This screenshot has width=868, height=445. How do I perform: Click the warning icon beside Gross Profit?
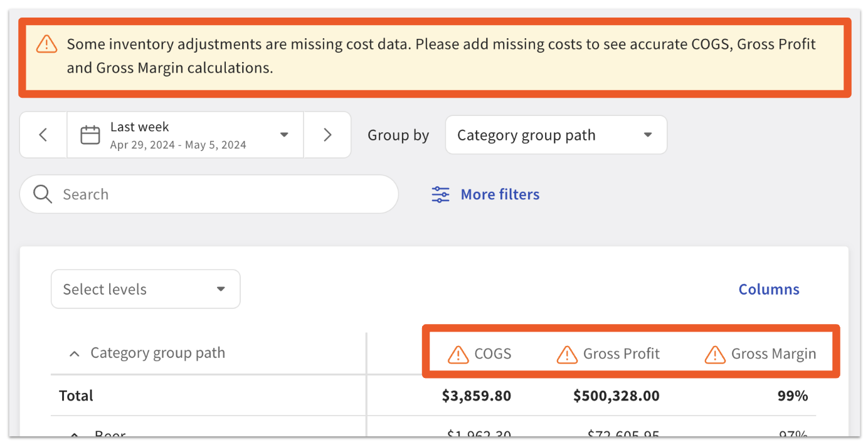point(566,354)
